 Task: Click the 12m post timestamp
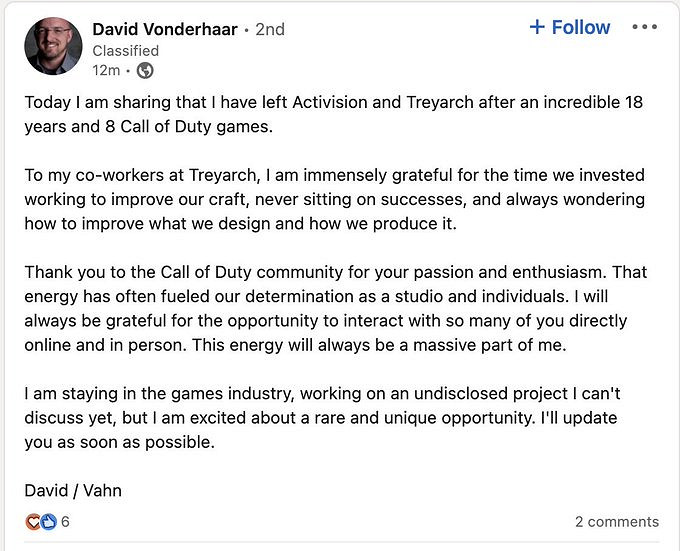coord(106,70)
